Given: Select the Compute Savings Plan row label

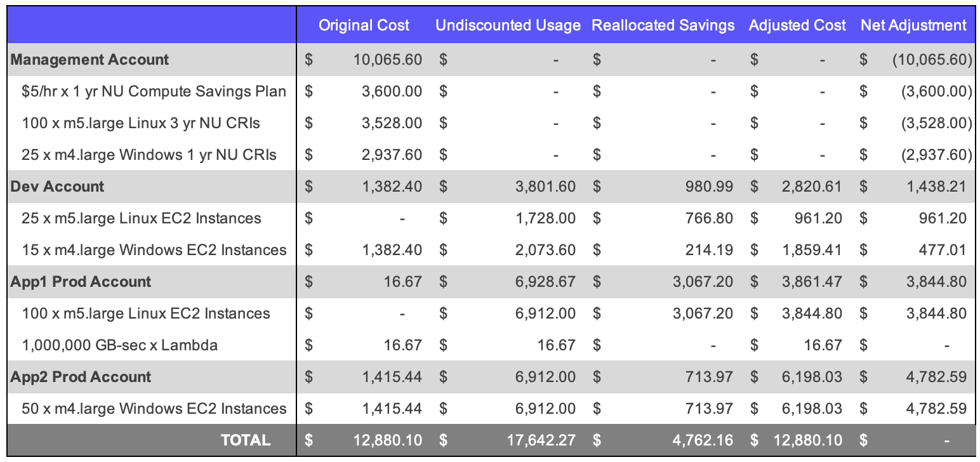Looking at the screenshot, I should (154, 91).
